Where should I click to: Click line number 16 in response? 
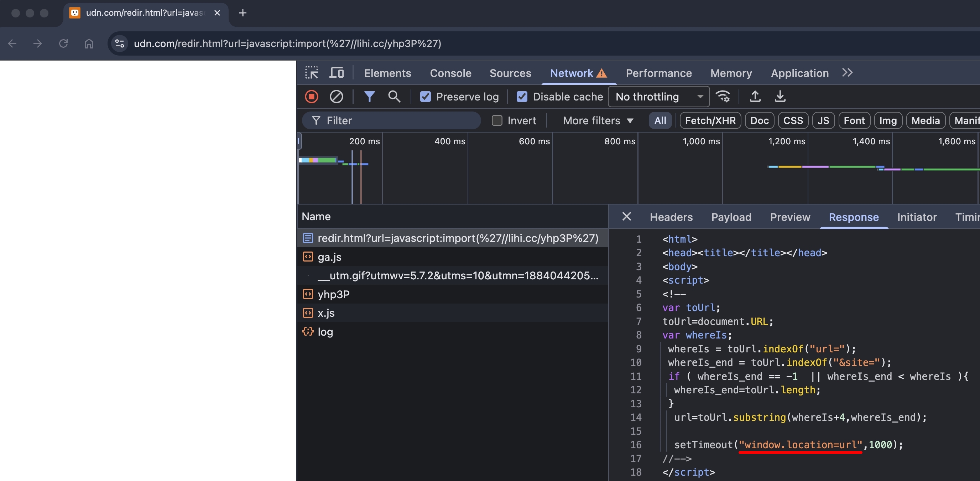(x=636, y=444)
